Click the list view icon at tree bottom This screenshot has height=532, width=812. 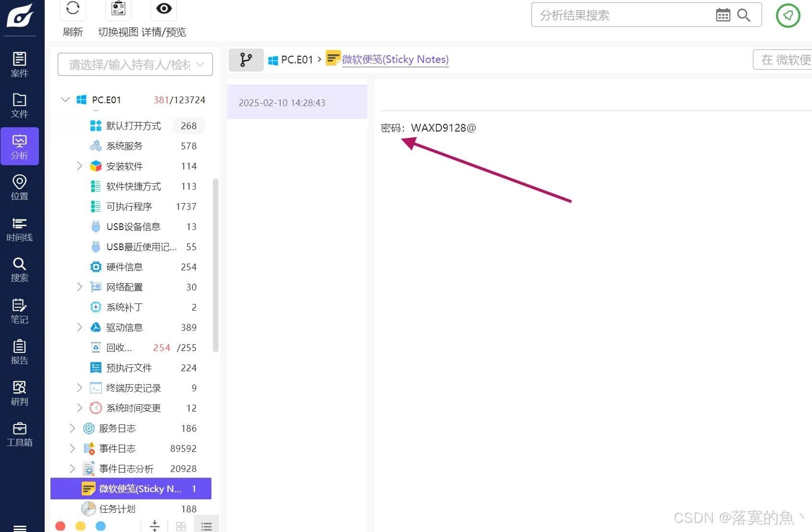[x=207, y=526]
